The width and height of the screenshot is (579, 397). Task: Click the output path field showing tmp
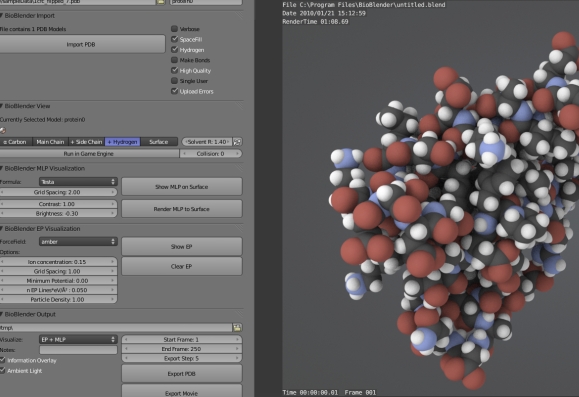click(116, 327)
